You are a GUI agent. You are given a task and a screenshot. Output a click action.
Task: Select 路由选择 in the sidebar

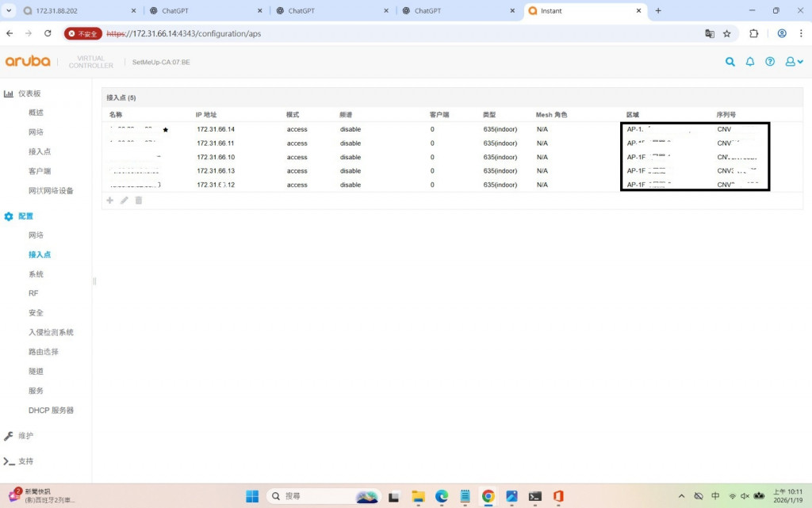point(43,352)
